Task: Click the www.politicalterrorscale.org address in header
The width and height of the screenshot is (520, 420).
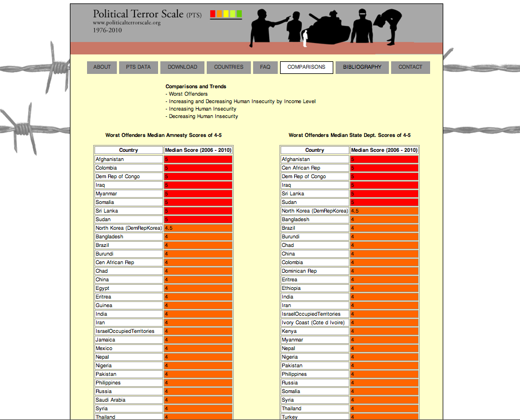Action: (127, 22)
